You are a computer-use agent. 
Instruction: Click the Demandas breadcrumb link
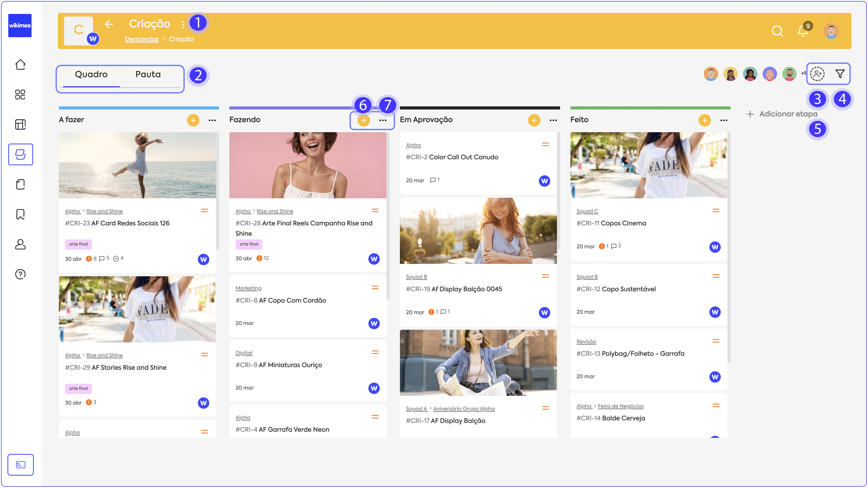(x=142, y=39)
